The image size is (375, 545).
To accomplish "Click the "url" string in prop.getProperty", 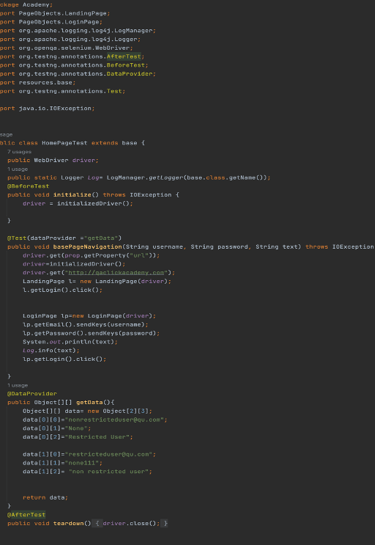I will tap(139, 255).
